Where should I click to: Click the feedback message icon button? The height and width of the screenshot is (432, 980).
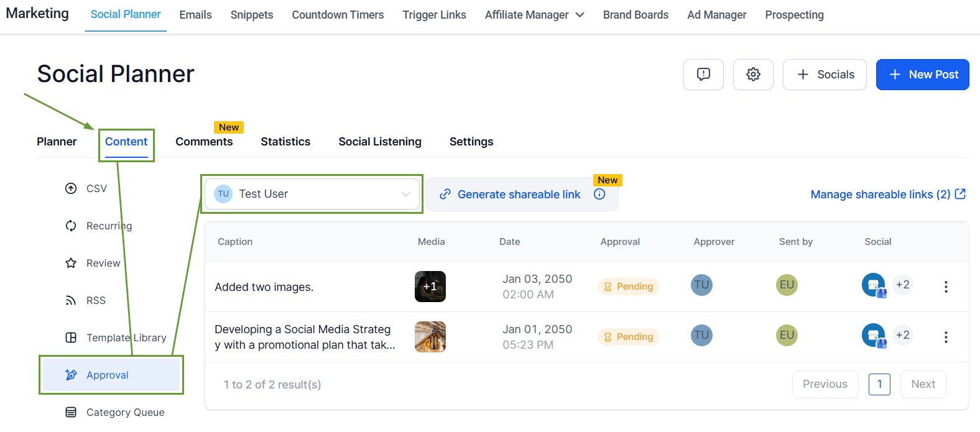(x=703, y=75)
